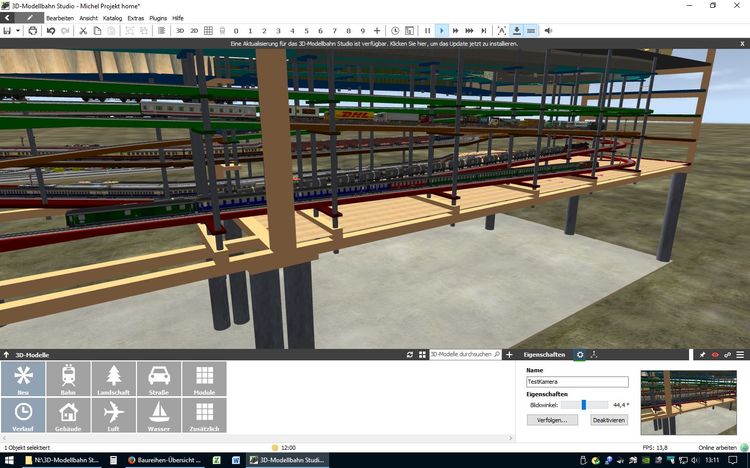
Task: Select the Wasser catalog category
Action: coord(159,415)
